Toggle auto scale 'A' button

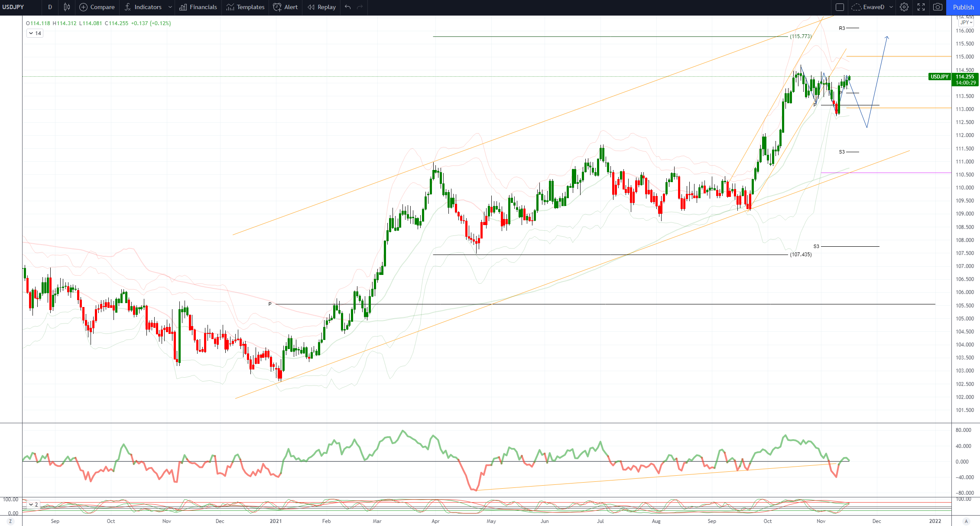coord(966,521)
